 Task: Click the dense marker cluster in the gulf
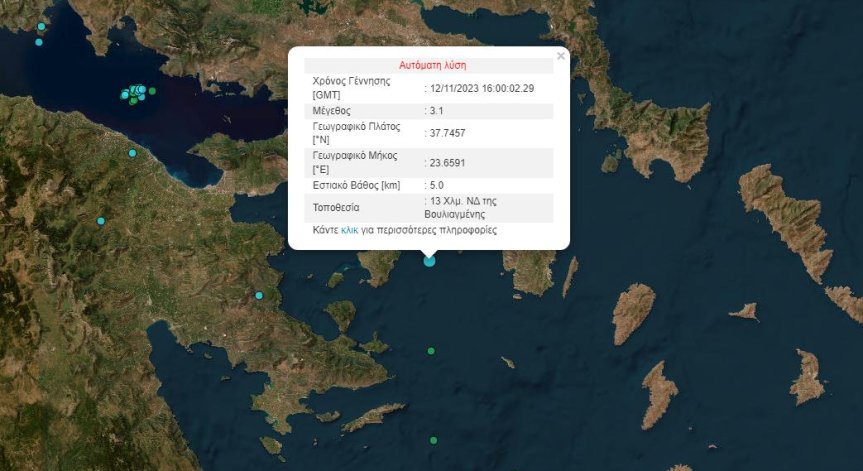[135, 93]
